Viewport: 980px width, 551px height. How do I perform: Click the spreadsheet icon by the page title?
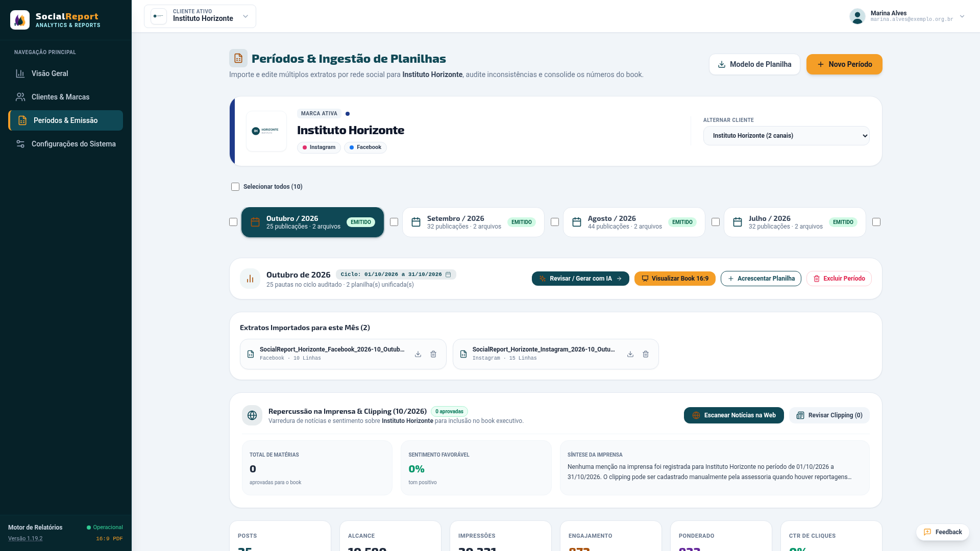[x=238, y=58]
